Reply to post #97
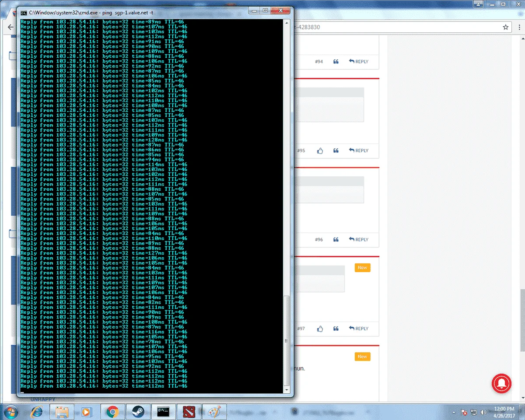This screenshot has width=525, height=420. (359, 329)
